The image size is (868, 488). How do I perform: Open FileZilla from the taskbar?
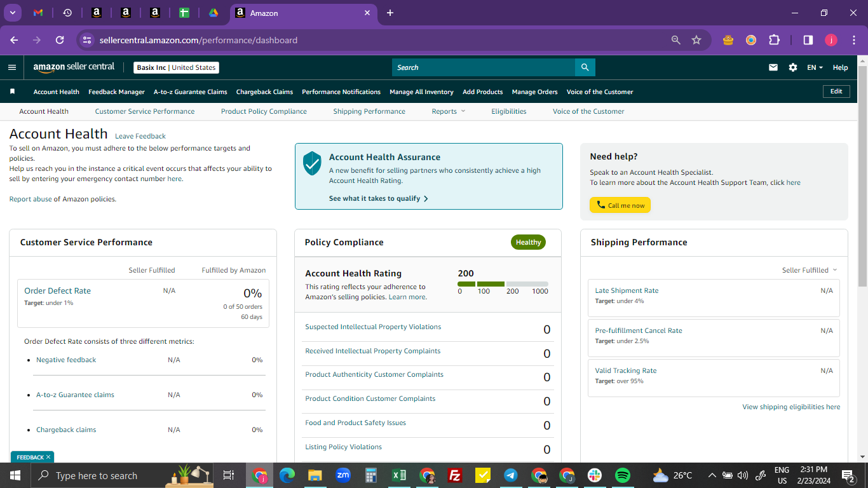tap(455, 475)
